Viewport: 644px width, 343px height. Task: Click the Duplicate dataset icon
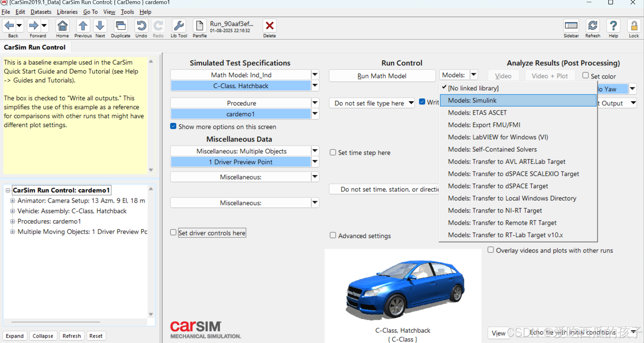121,26
